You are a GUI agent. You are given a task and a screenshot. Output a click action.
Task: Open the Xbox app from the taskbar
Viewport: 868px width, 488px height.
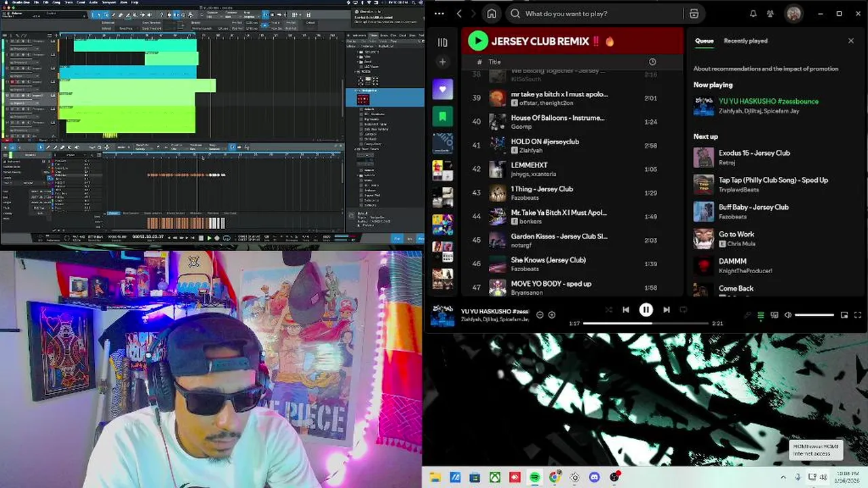tap(496, 477)
